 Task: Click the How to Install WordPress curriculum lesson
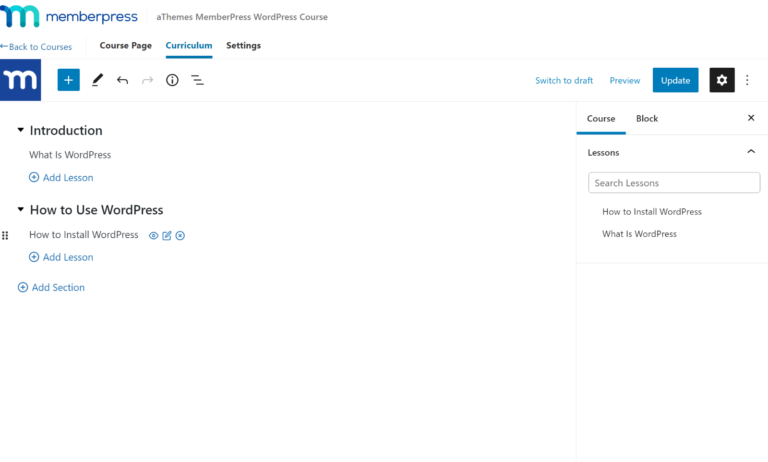[x=84, y=235]
